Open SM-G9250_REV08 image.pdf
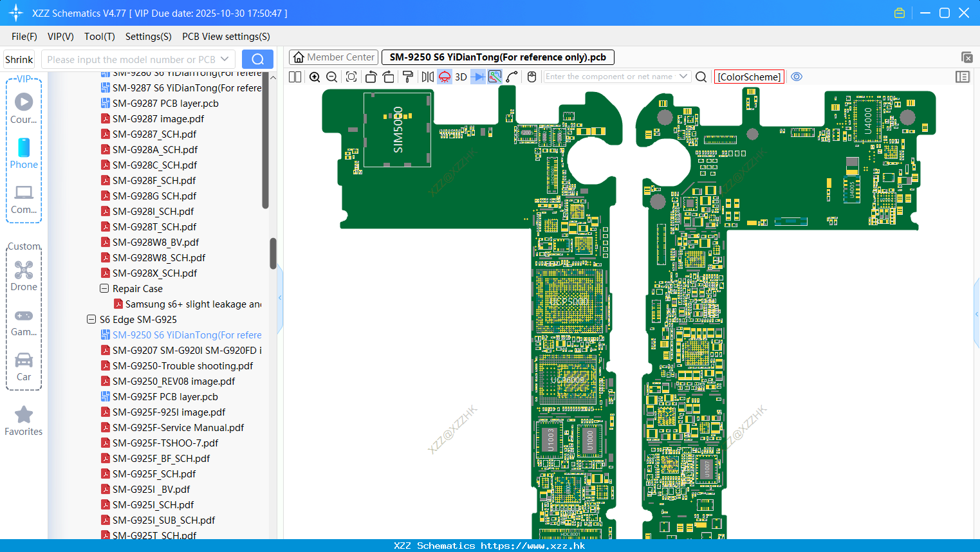 174,381
